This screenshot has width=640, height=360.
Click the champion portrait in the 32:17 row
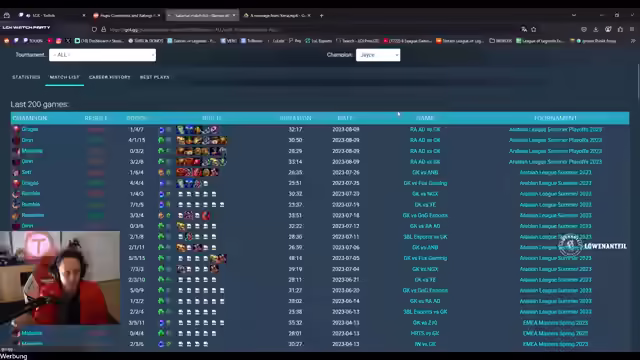click(x=16, y=129)
